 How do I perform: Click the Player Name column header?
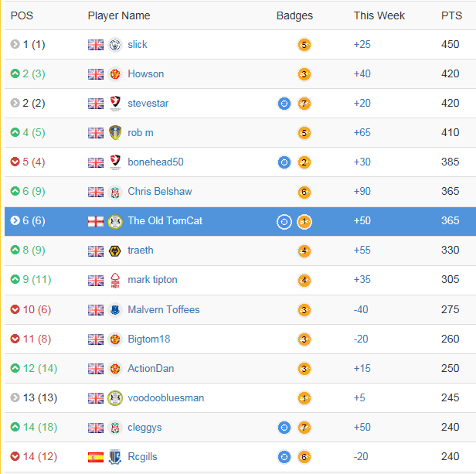pyautogui.click(x=119, y=15)
